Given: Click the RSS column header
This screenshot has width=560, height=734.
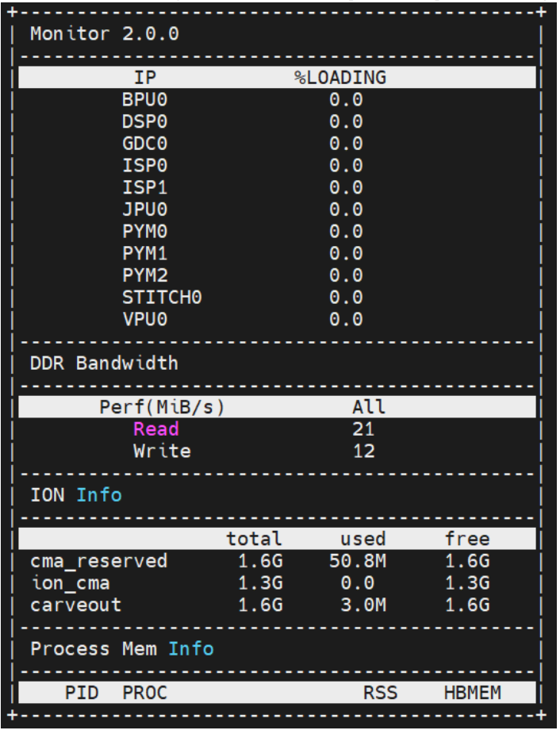Looking at the screenshot, I should (381, 693).
